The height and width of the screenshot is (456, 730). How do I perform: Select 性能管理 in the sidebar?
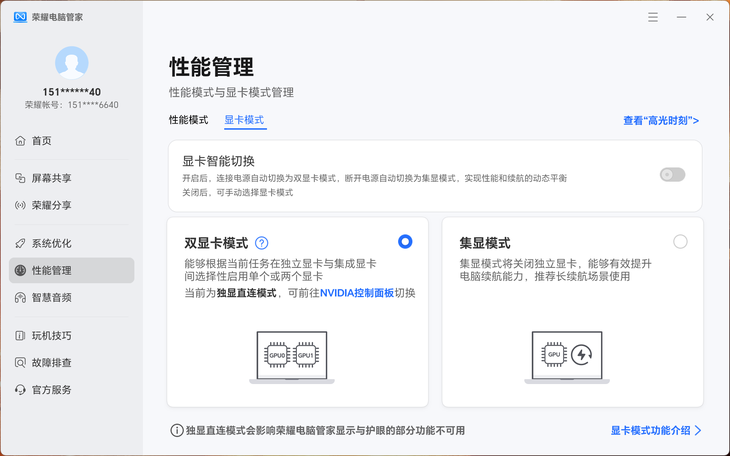71,270
